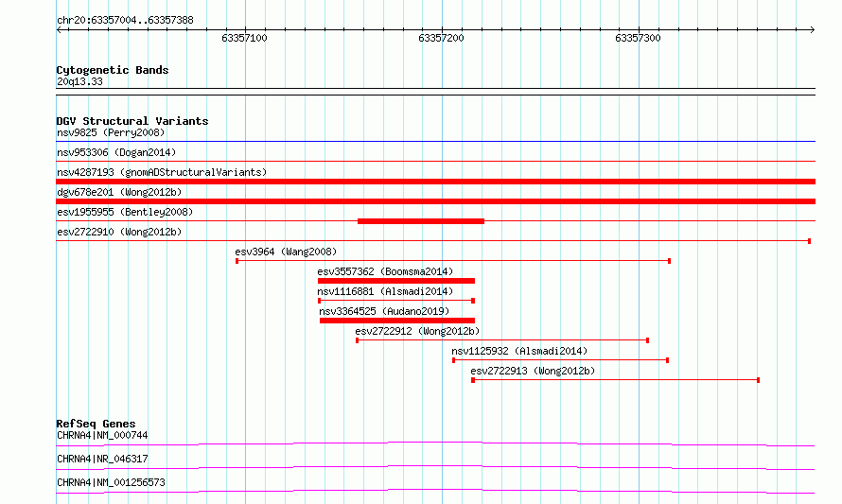842x504 pixels.
Task: Click ruler position 63357200
Action: coord(441,38)
